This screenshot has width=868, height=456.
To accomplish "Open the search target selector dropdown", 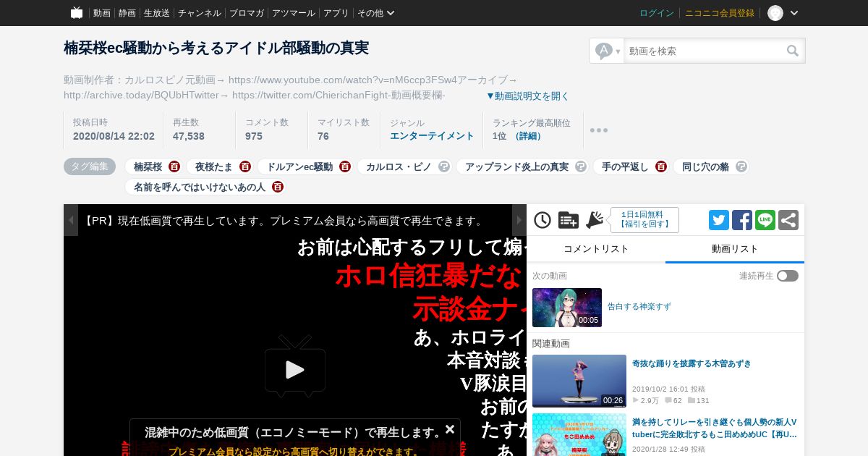I will tap(607, 51).
